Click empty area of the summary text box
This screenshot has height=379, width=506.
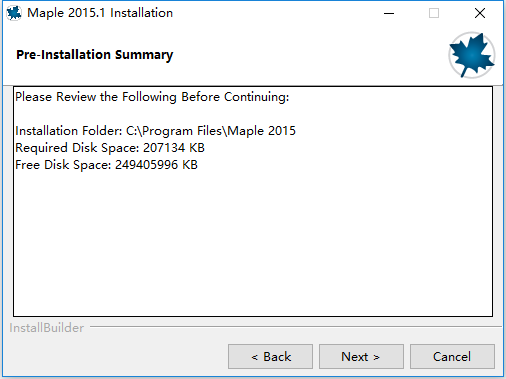253,243
